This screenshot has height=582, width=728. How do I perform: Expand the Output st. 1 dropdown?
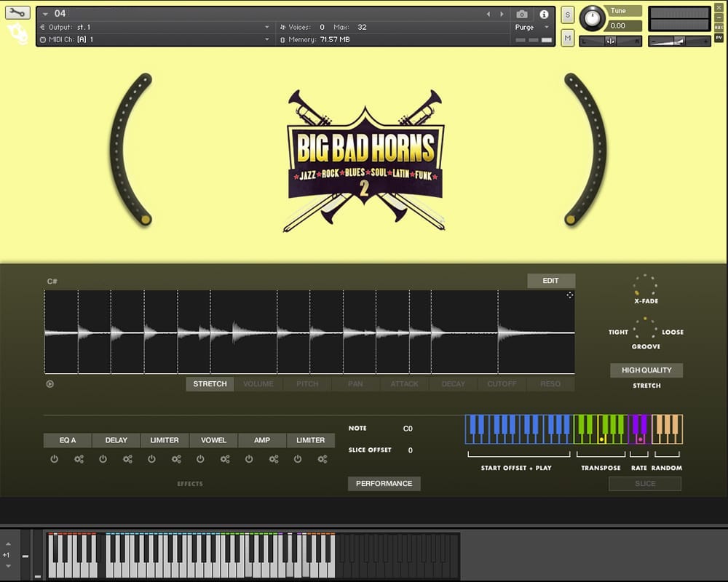pos(266,27)
